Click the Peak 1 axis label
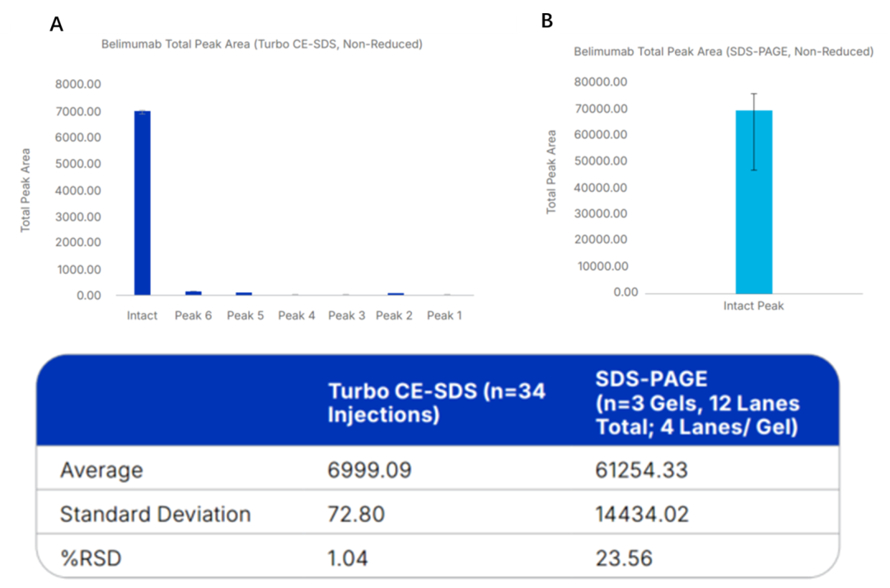Image resolution: width=890 pixels, height=588 pixels. [x=444, y=315]
